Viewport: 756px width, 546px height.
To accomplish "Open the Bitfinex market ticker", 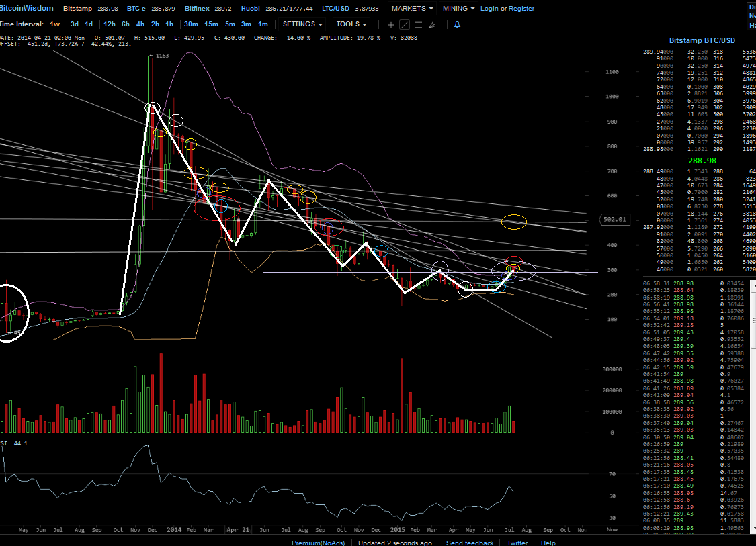I will click(208, 9).
